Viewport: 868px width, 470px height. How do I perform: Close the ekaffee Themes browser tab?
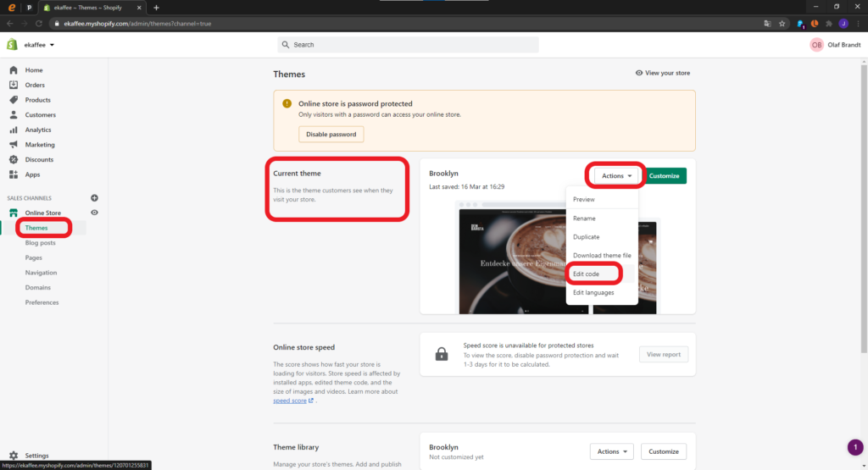pyautogui.click(x=139, y=8)
